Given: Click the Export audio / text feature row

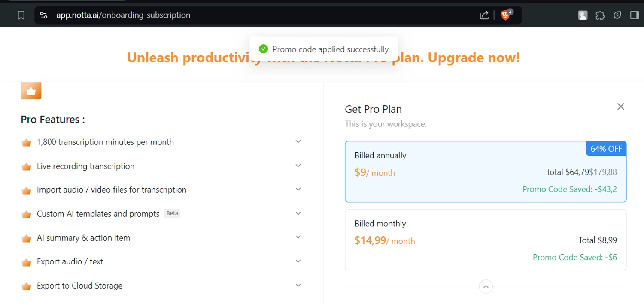Looking at the screenshot, I should (70, 261).
